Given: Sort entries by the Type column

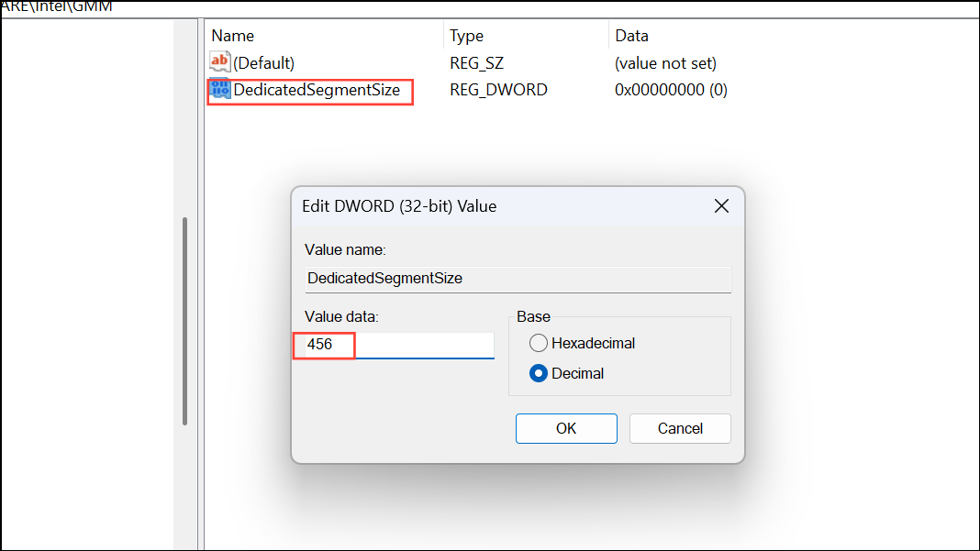Looking at the screenshot, I should [x=466, y=35].
